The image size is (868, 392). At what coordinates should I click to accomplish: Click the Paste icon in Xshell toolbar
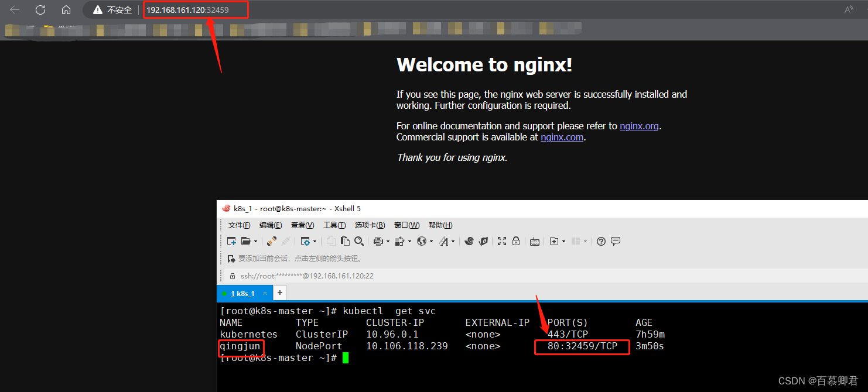point(346,241)
